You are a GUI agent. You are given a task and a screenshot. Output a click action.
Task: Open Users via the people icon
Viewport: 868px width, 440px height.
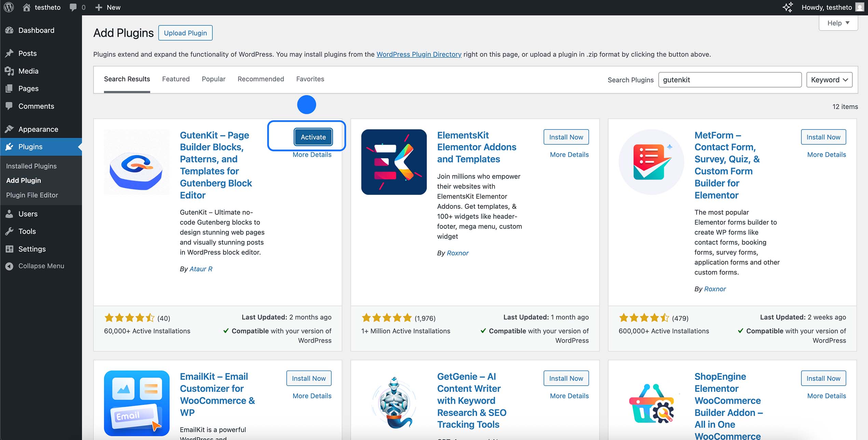10,214
